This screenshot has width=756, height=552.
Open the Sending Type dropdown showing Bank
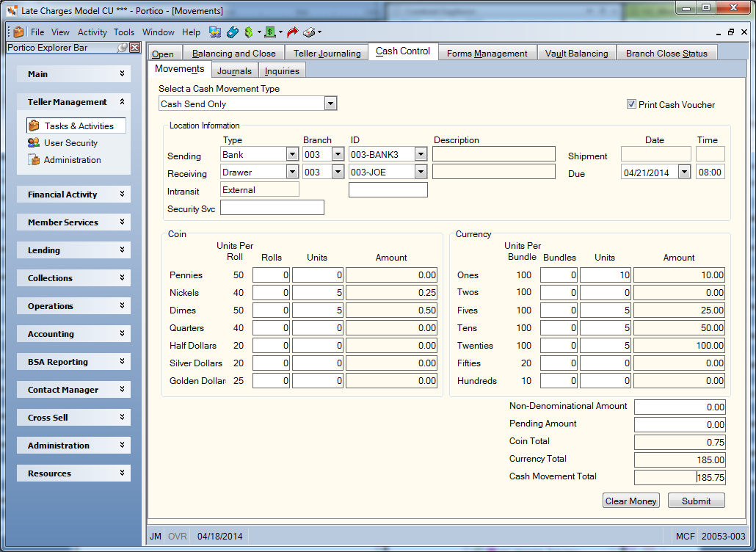292,155
